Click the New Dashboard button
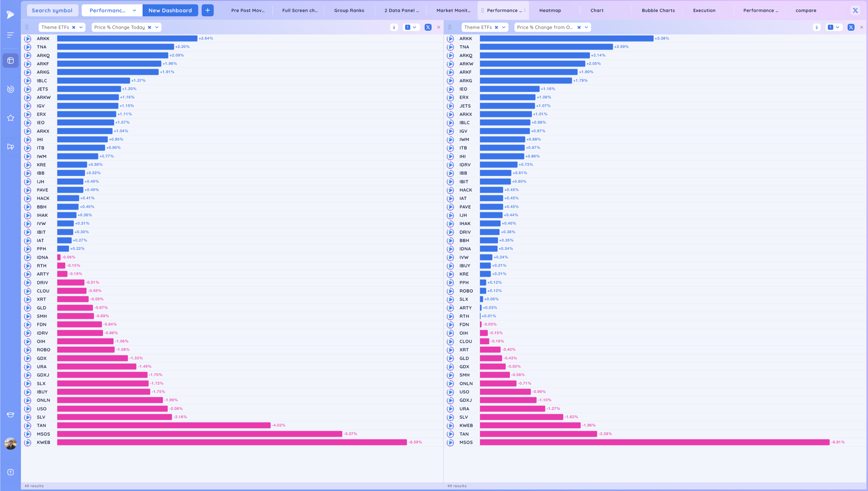 (170, 10)
